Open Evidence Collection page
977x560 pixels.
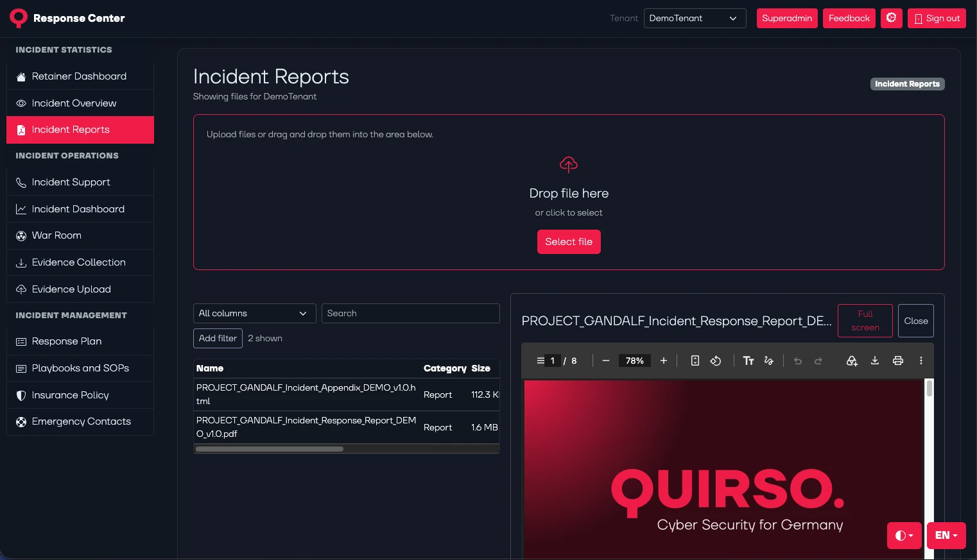click(80, 262)
